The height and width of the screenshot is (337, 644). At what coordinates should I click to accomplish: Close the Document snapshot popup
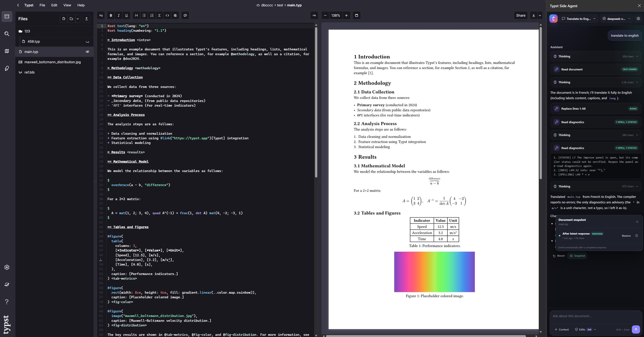(x=637, y=222)
